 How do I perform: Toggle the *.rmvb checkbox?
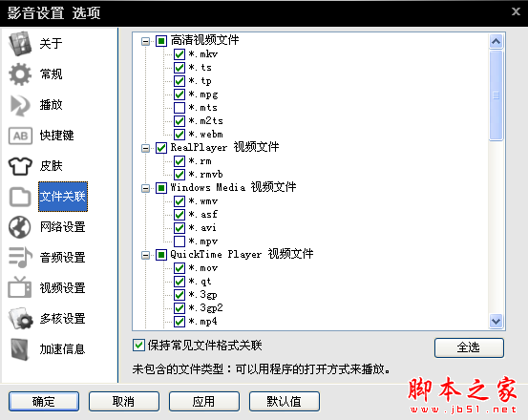[x=180, y=175]
